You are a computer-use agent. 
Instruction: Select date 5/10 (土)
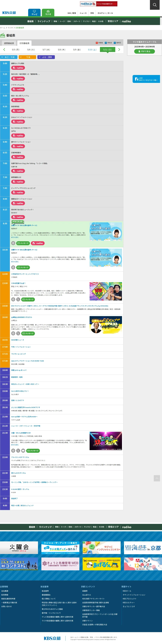tap(92, 50)
